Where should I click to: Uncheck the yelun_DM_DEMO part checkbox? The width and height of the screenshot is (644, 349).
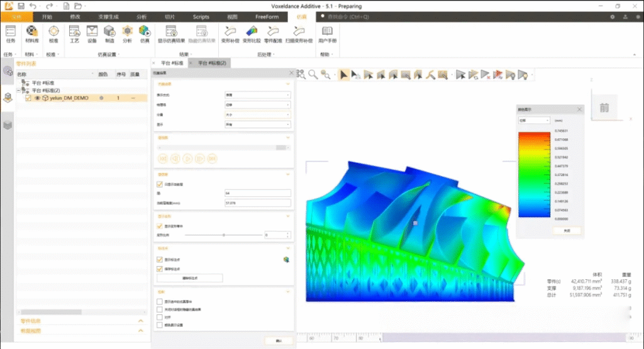click(x=28, y=98)
